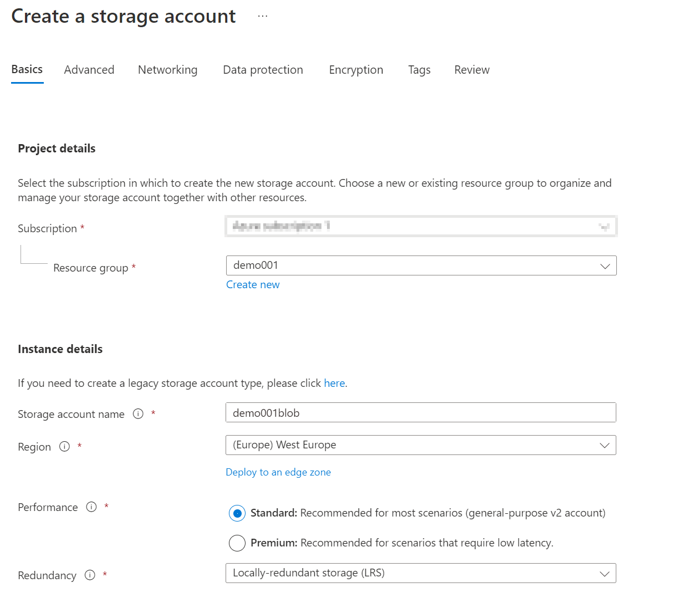Jump to the Review tab
The height and width of the screenshot is (603, 700).
472,70
